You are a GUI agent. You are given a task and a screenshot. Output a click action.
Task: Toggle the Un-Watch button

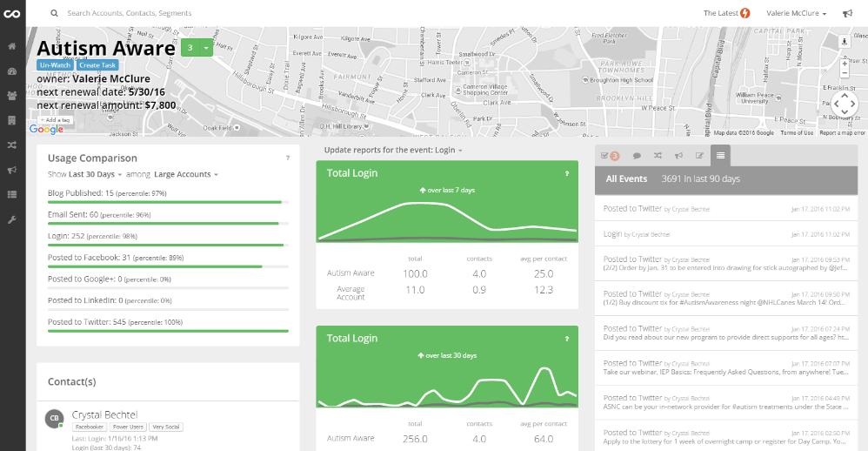pos(55,64)
